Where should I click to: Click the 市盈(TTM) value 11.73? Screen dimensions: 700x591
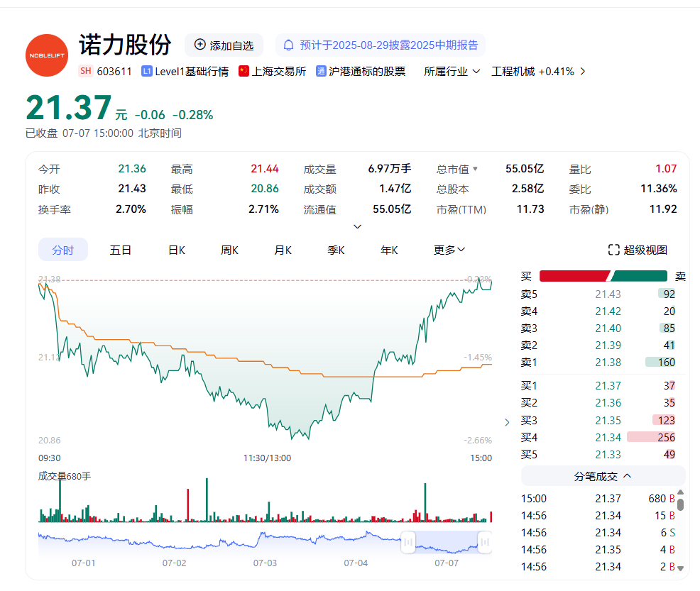pos(530,209)
